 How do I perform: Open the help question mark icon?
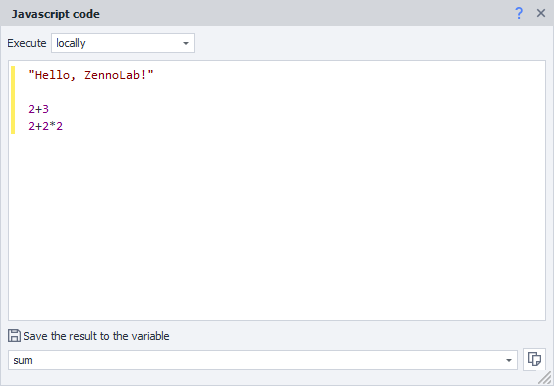point(519,13)
